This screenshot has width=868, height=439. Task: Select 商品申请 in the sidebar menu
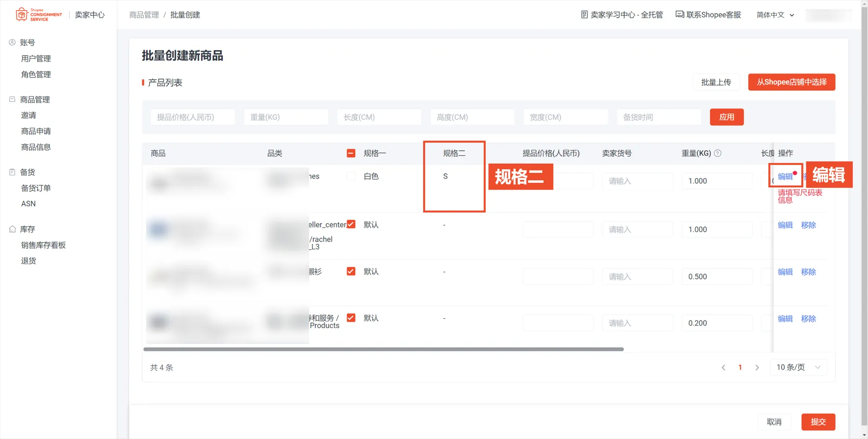tap(36, 131)
